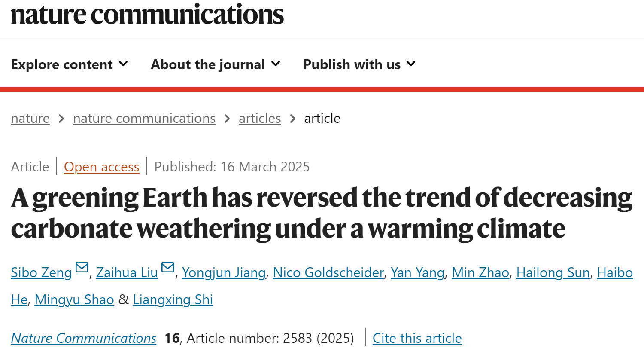The image size is (644, 354).
Task: Click the Open access link
Action: click(102, 167)
